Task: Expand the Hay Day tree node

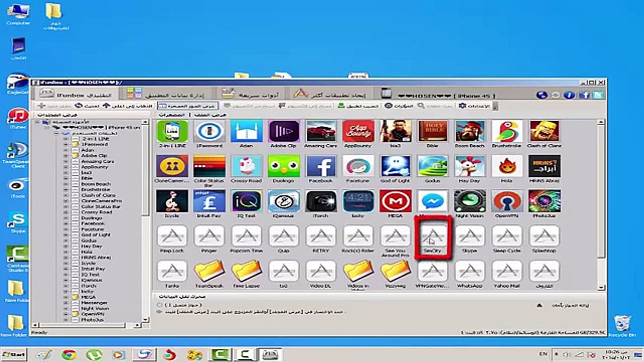Action: click(x=66, y=246)
